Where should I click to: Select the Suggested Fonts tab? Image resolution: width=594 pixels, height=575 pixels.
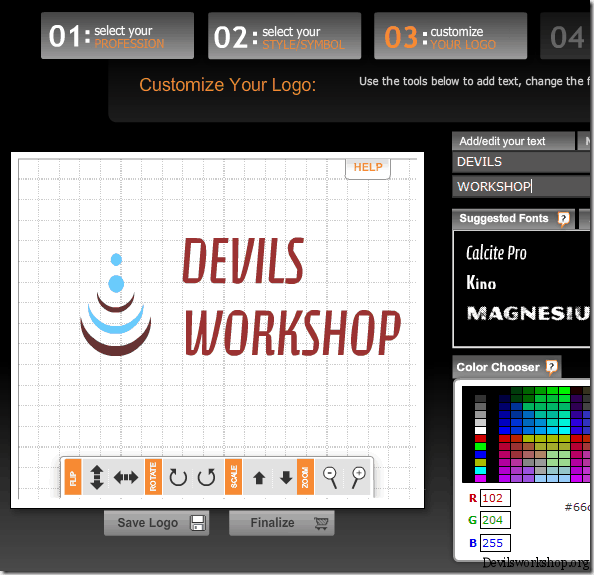(513, 219)
